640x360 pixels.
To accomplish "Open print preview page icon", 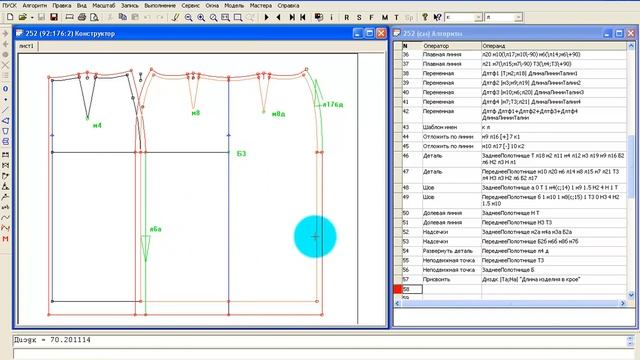I will (x=94, y=17).
